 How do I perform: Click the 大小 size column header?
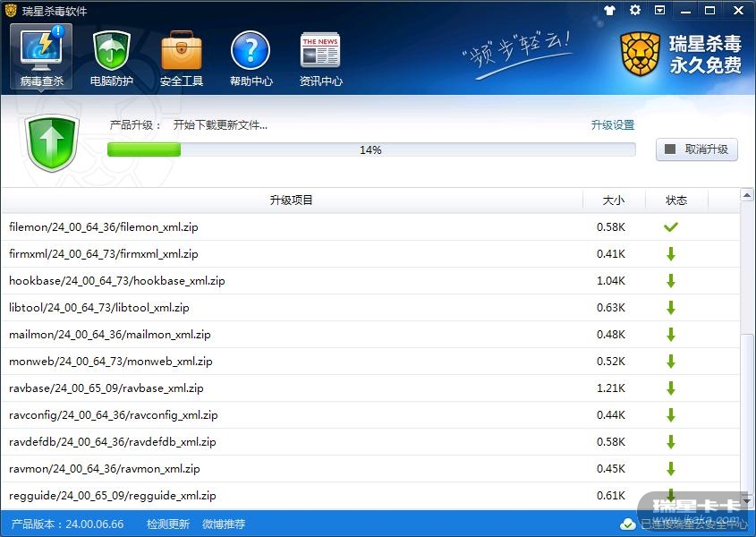(x=614, y=200)
